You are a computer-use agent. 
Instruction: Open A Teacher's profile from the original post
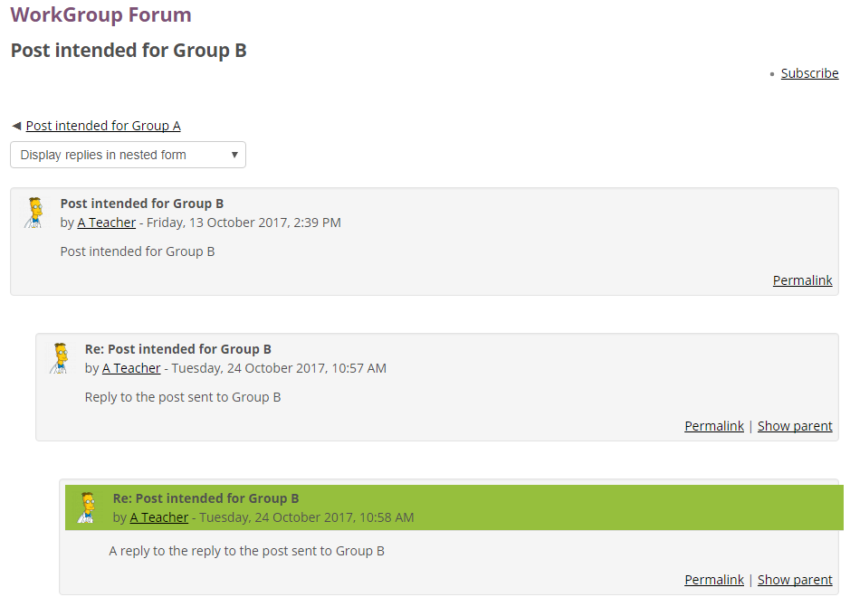coord(106,222)
